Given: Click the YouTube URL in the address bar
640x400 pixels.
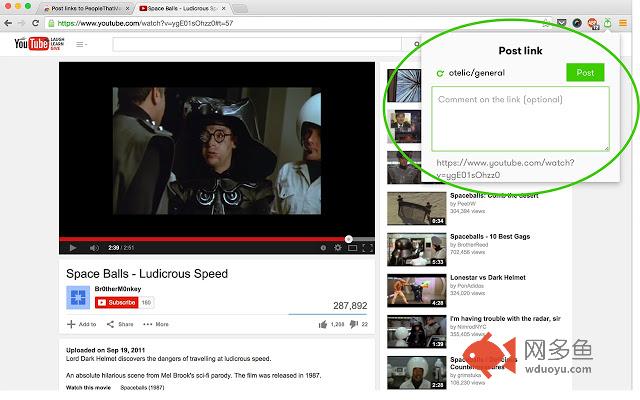Looking at the screenshot, I should (x=145, y=23).
